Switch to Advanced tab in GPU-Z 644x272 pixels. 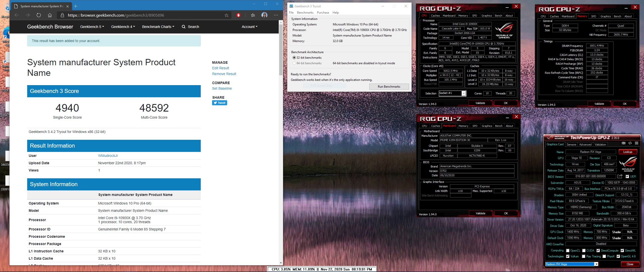[585, 145]
